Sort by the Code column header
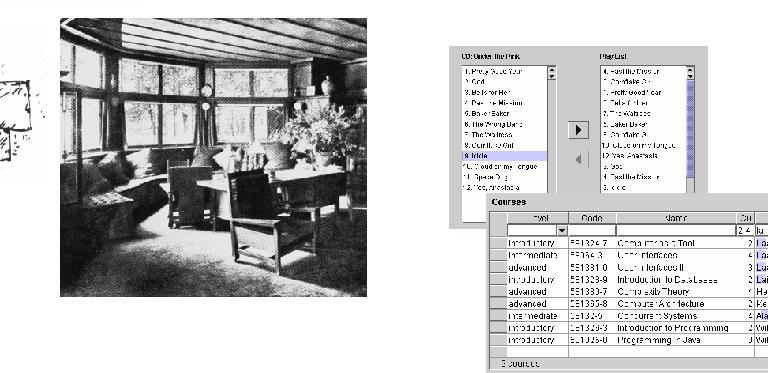 pyautogui.click(x=592, y=218)
